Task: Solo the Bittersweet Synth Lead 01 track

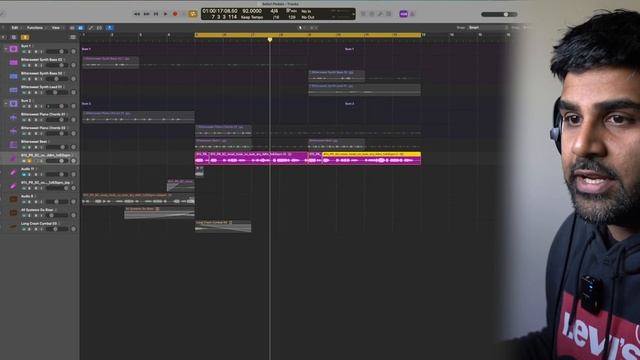Action: (x=29, y=93)
